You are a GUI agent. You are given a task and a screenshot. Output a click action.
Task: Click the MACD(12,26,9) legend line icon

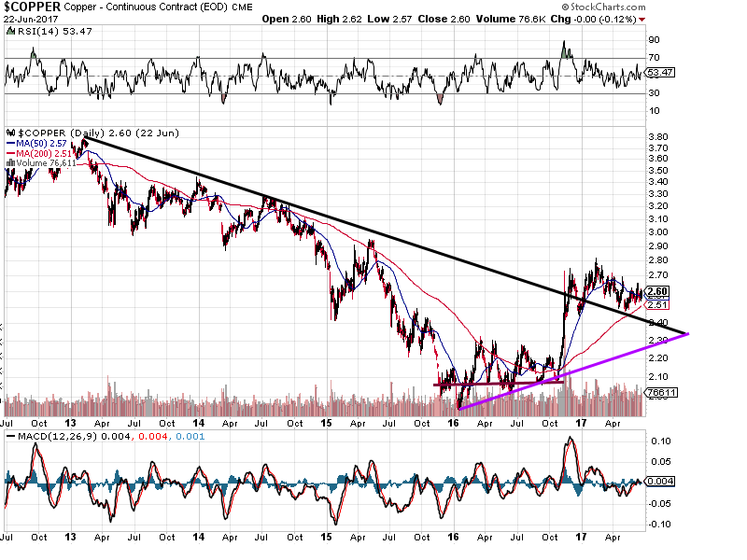tap(9, 437)
